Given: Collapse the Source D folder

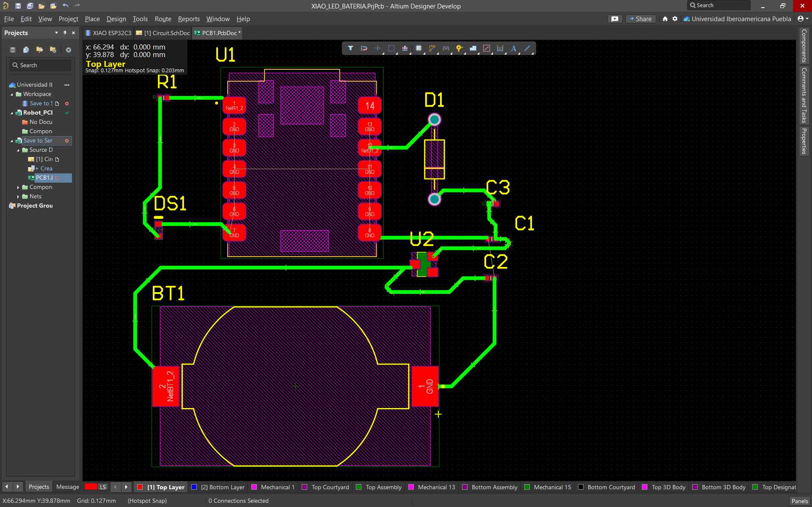Looking at the screenshot, I should click(18, 150).
